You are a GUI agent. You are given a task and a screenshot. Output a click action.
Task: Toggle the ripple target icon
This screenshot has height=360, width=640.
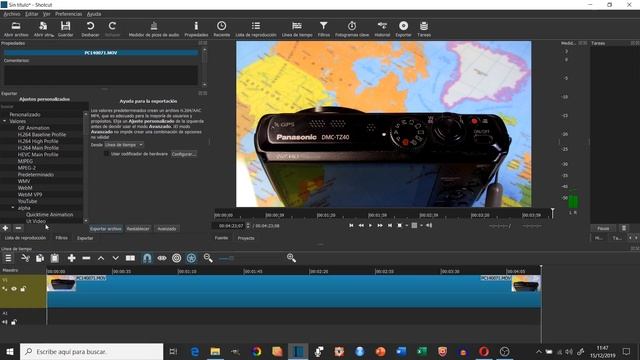point(177,258)
